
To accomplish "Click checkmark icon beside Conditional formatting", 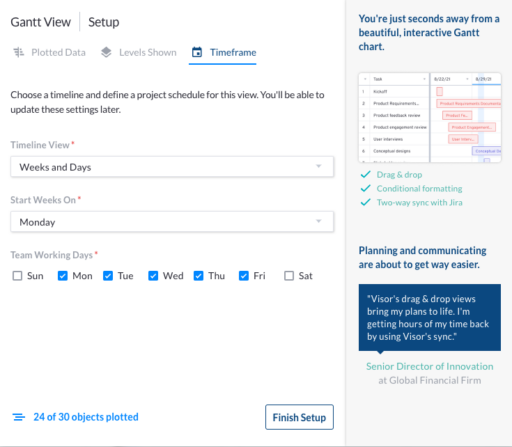I will click(x=366, y=188).
